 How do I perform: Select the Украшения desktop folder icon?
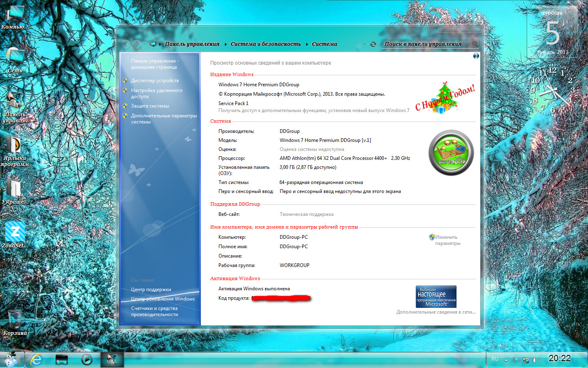point(15,191)
